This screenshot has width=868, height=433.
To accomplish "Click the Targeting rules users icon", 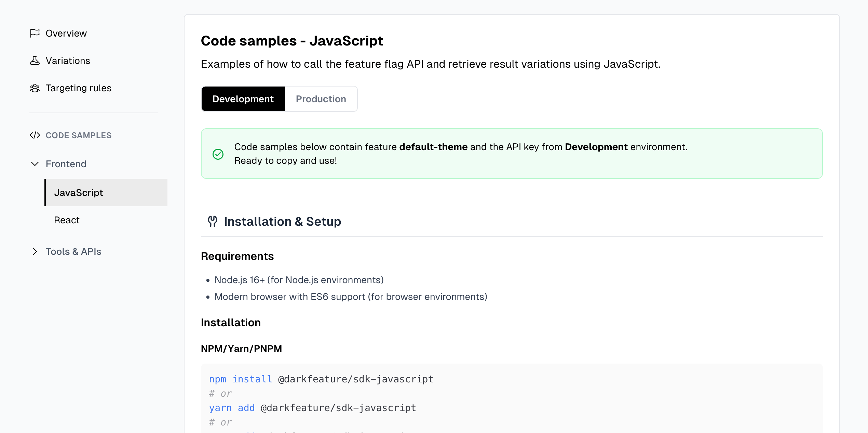I will 35,88.
